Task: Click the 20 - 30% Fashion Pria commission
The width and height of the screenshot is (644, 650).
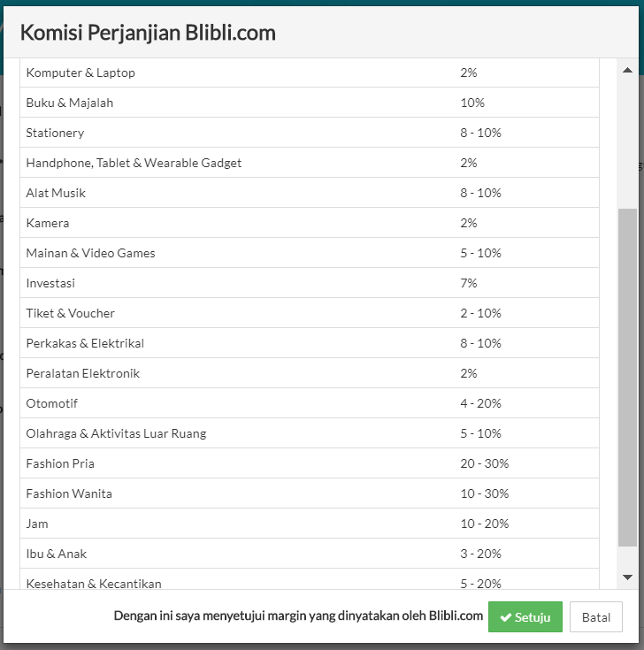Action: coord(484,463)
